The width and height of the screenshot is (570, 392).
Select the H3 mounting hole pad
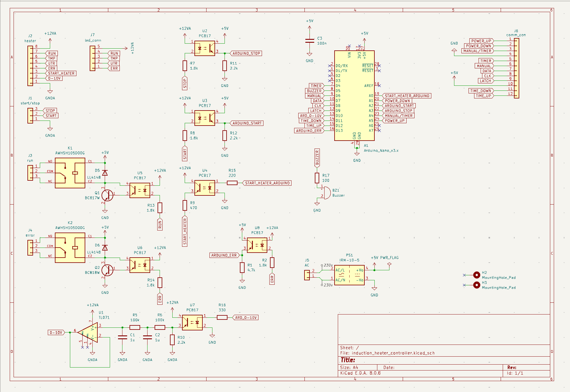tap(476, 285)
